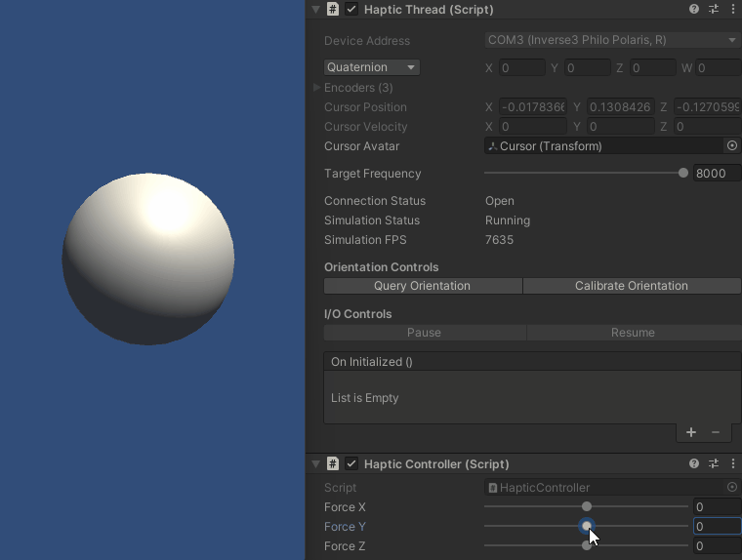742x560 pixels.
Task: Collapse the Haptic Thread component section
Action: (x=315, y=10)
